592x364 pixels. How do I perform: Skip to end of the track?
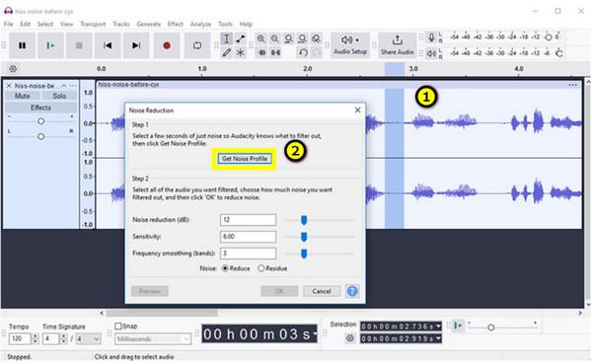pyautogui.click(x=136, y=45)
